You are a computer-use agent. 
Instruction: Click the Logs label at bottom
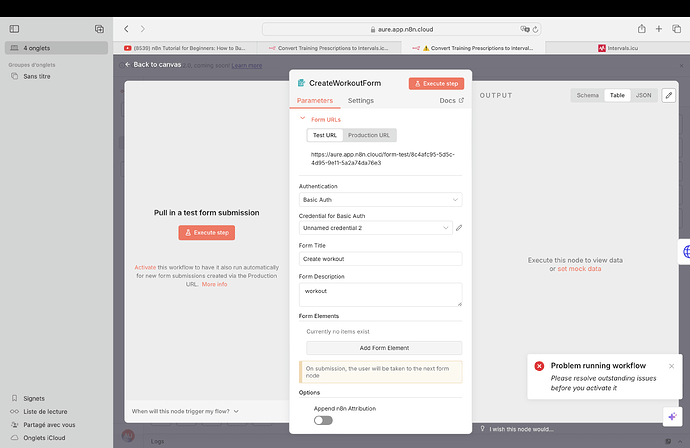point(158,441)
